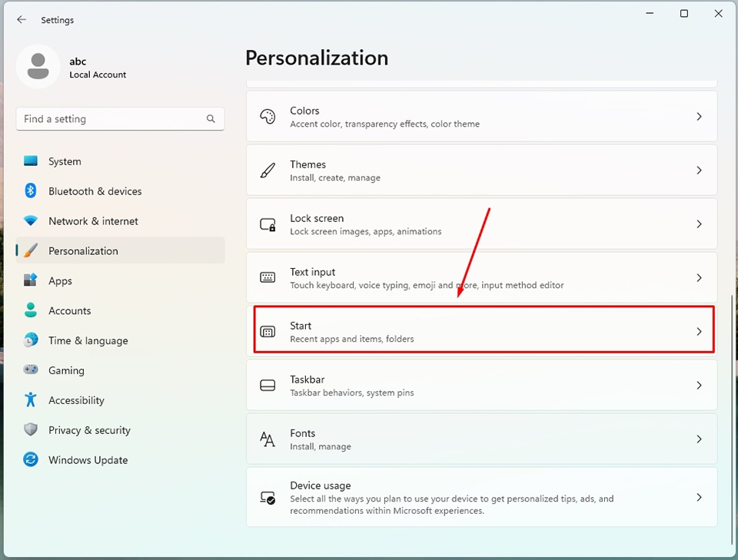Click the Accessibility figure icon
Viewport: 738px width, 560px height.
[31, 399]
